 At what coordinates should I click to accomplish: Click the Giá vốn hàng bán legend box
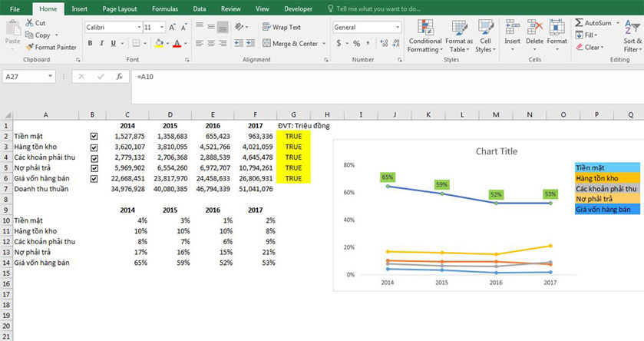(x=607, y=210)
